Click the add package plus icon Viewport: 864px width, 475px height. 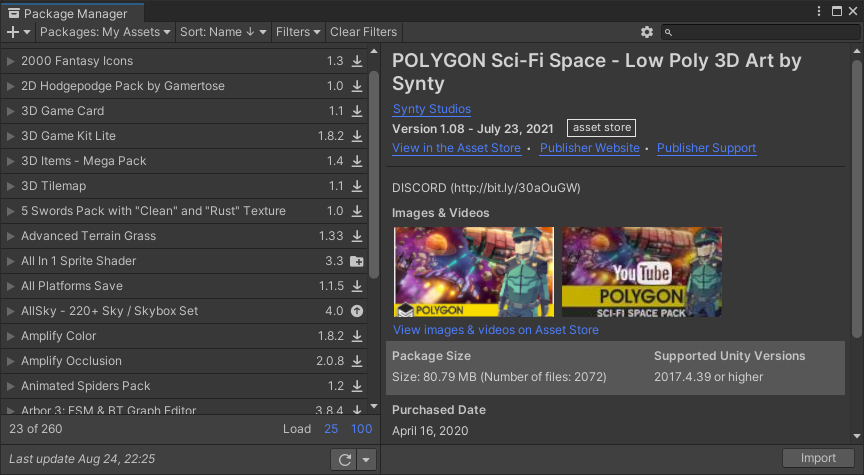[x=12, y=32]
